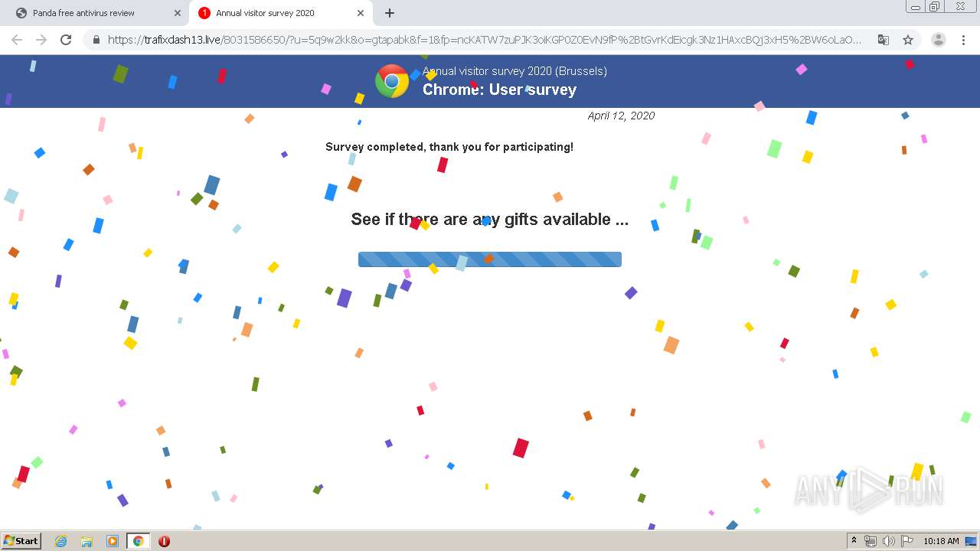Image resolution: width=980 pixels, height=551 pixels.
Task: Select the Chrome taskbar button
Action: [x=139, y=541]
